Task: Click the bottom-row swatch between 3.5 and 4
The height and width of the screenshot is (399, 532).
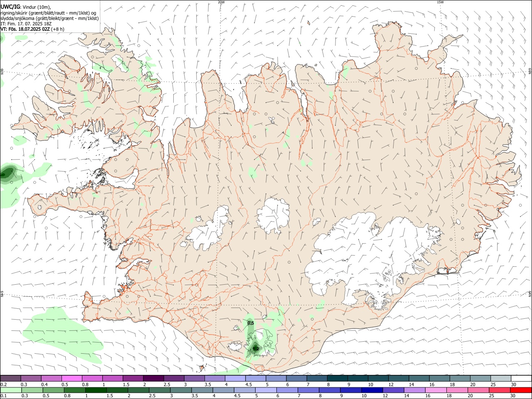Action: pos(202,390)
